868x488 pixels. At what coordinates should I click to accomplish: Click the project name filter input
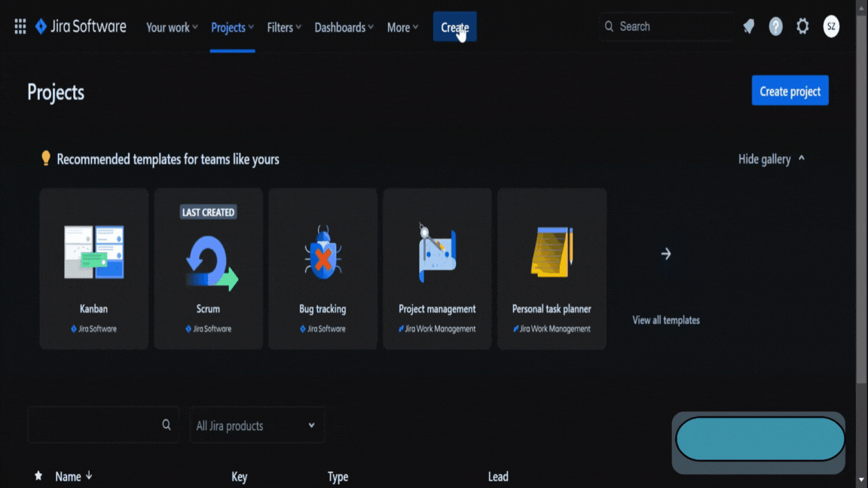pos(103,425)
